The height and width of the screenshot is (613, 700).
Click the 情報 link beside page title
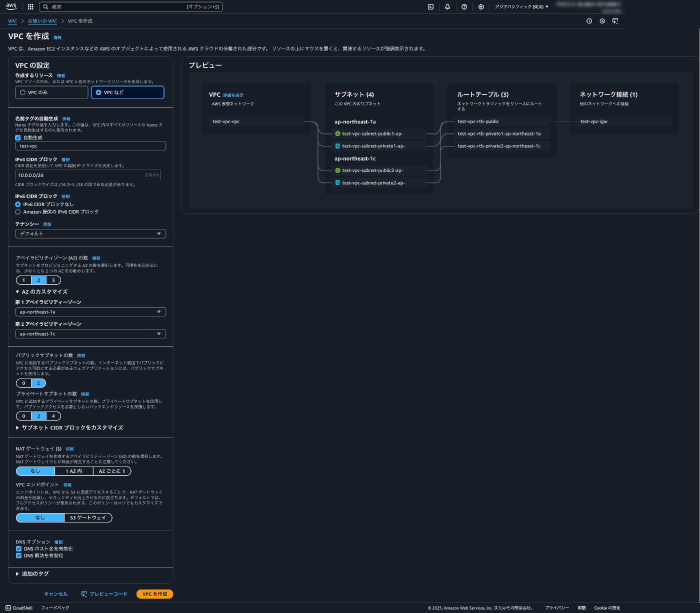(57, 37)
